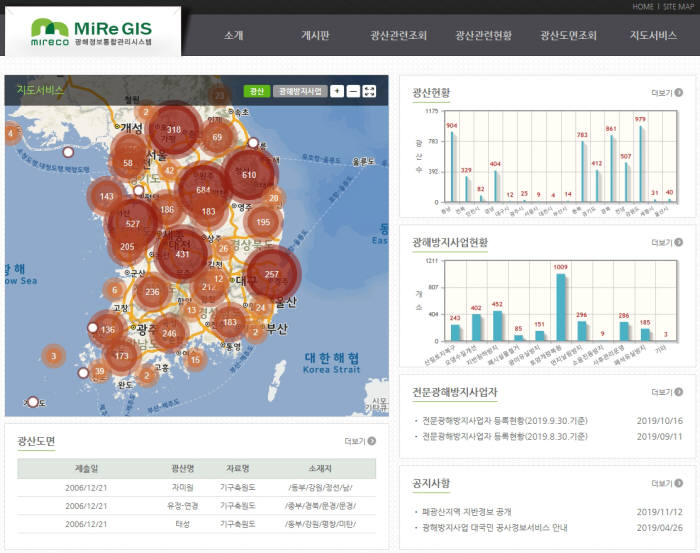Open 광해방지사업 대국민 공사정보서비스 안내 notice

tap(495, 528)
